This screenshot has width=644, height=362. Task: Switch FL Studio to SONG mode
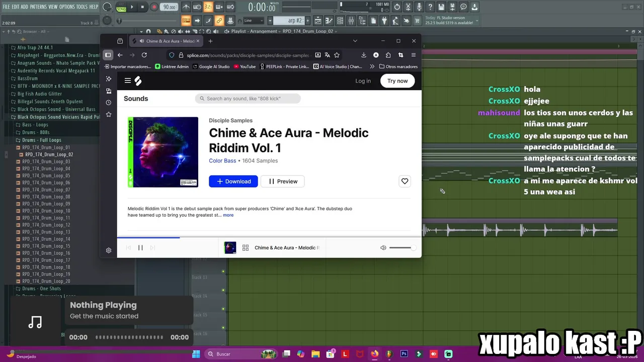[x=121, y=9]
